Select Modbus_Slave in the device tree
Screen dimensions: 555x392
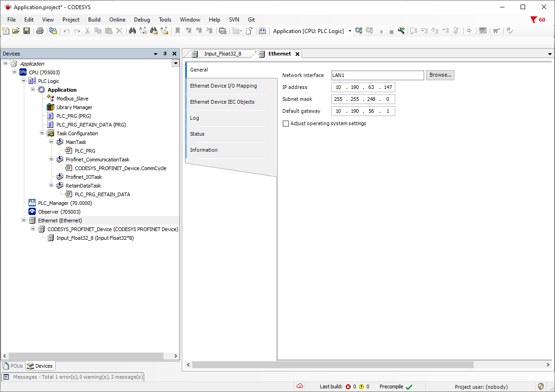pos(72,99)
